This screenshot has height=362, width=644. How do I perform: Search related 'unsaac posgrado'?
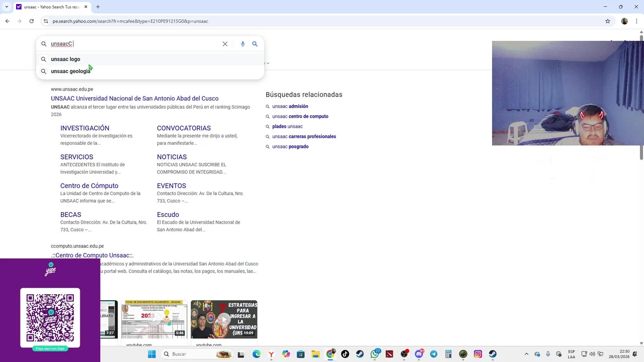click(290, 146)
